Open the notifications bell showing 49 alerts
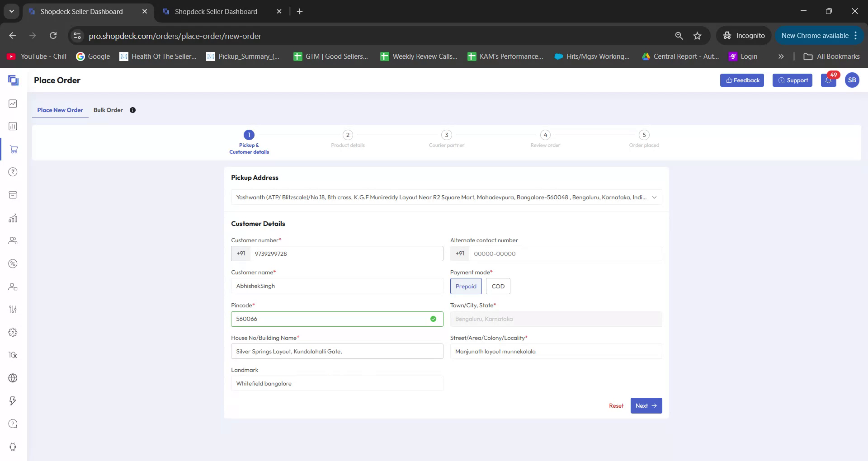 point(828,80)
